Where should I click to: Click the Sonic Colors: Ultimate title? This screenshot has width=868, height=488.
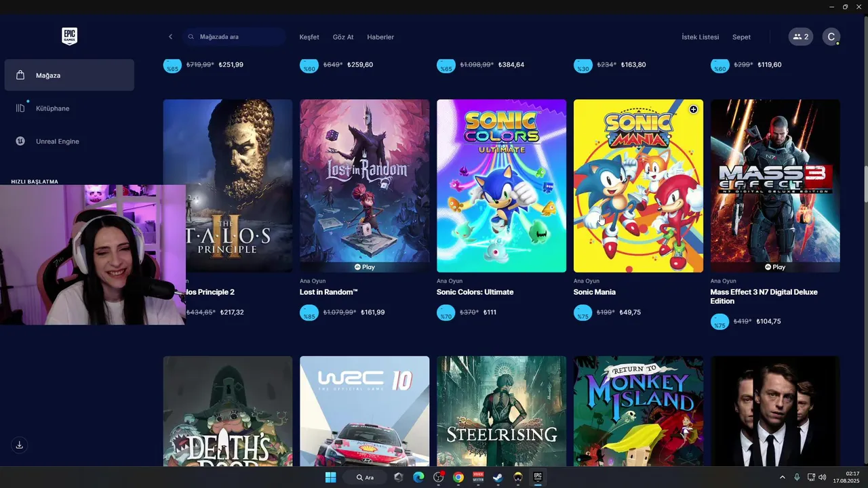475,292
